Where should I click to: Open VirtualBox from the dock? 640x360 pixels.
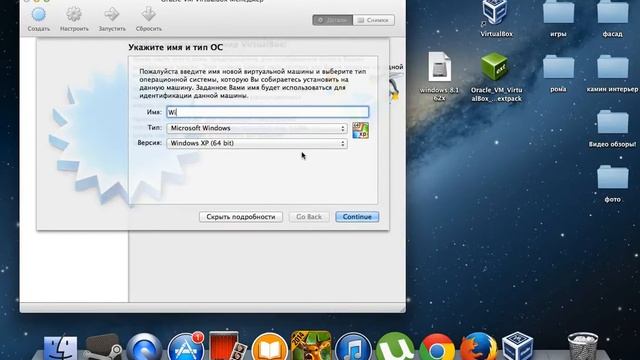tap(518, 346)
